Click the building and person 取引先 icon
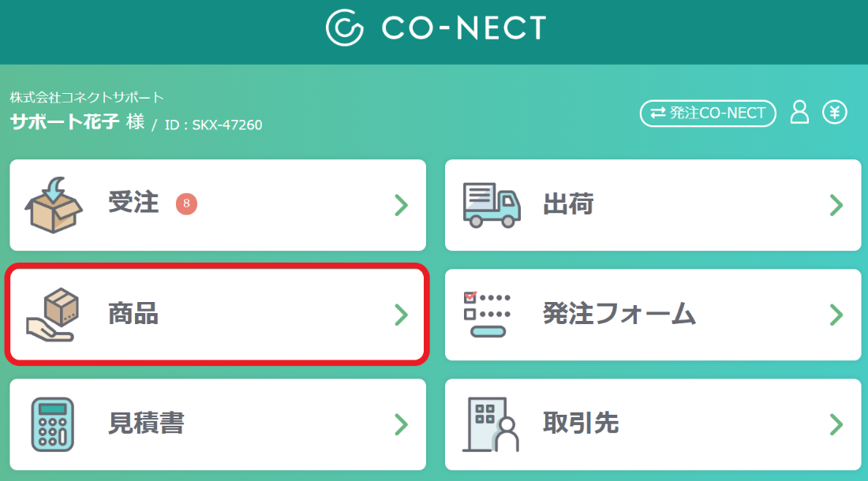 491,424
